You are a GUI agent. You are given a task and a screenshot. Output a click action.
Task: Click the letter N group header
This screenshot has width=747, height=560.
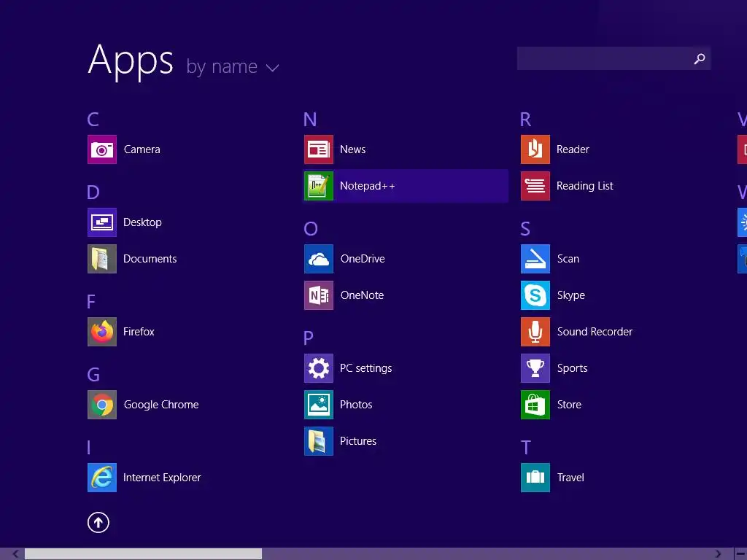pyautogui.click(x=310, y=120)
